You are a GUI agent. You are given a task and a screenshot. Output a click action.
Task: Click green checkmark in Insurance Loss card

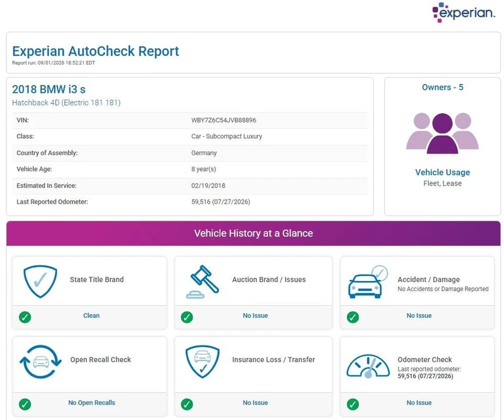pyautogui.click(x=187, y=404)
